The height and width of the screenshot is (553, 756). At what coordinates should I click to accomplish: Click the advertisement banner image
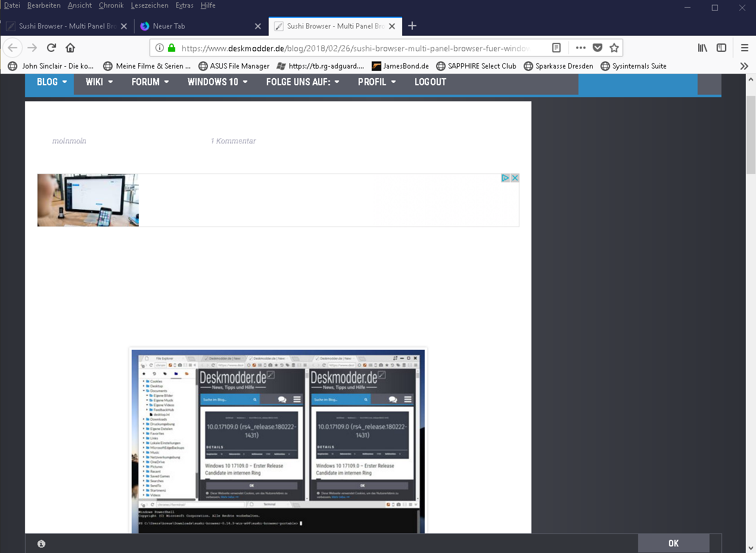tap(88, 200)
